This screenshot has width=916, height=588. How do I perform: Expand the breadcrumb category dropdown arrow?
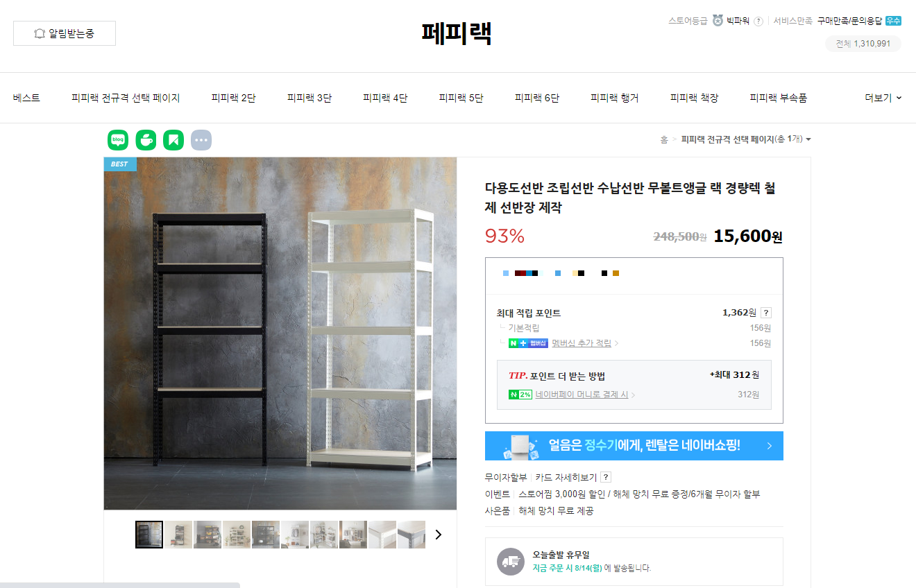click(x=808, y=139)
